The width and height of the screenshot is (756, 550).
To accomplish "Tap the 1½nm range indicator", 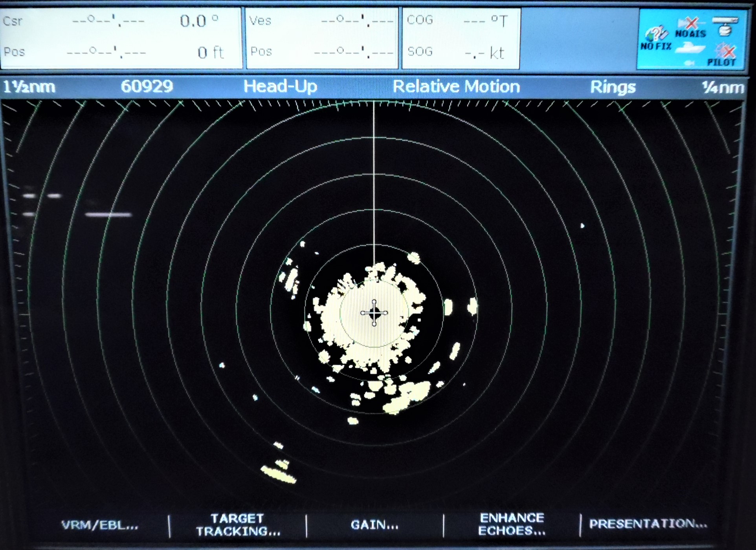I will (x=29, y=86).
